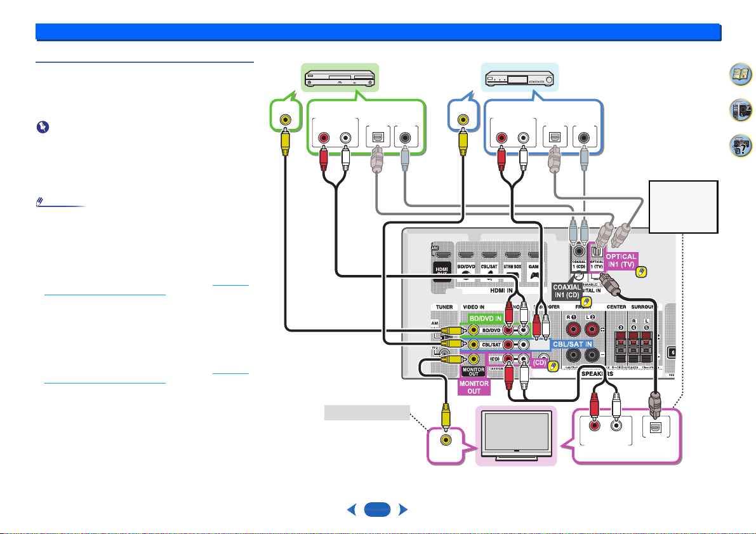Viewport: 756px width, 534px height.
Task: Click the CENTER speaker terminal heading
Action: tap(616, 307)
